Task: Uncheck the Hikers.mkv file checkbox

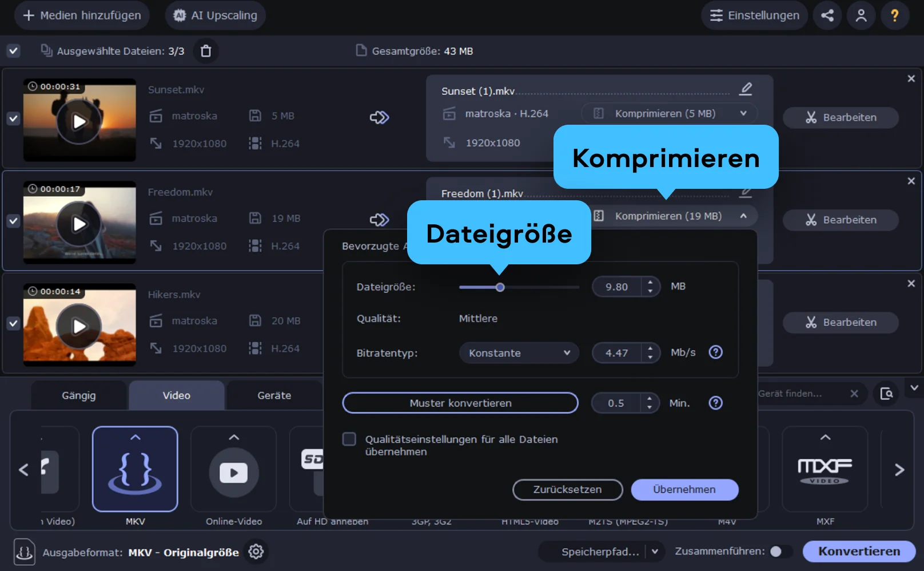Action: click(13, 323)
